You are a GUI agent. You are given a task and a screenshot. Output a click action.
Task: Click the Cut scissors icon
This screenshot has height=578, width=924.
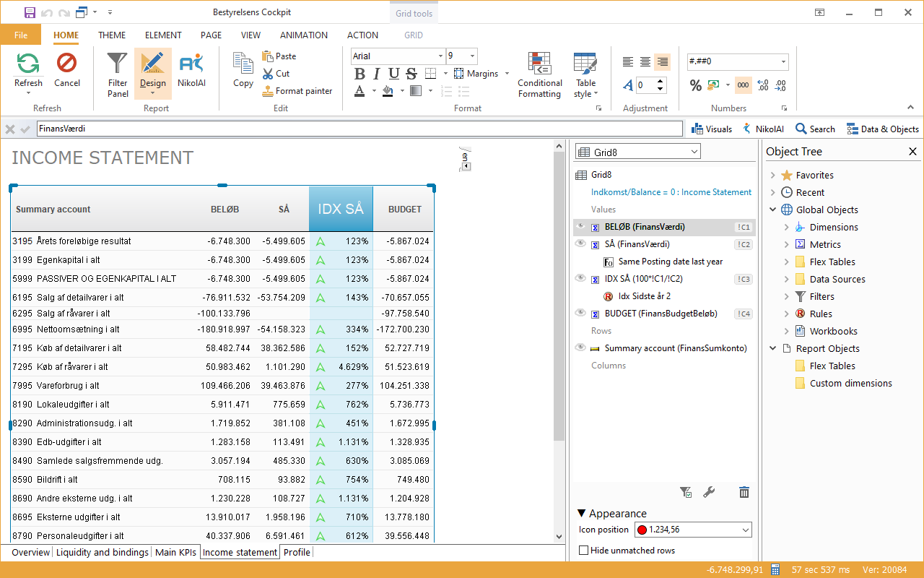(x=268, y=74)
